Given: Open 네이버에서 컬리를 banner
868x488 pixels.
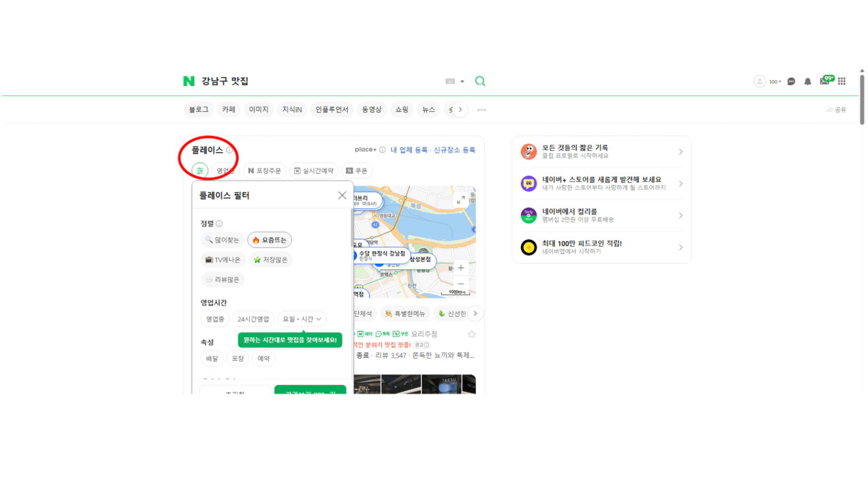Looking at the screenshot, I should coord(601,216).
